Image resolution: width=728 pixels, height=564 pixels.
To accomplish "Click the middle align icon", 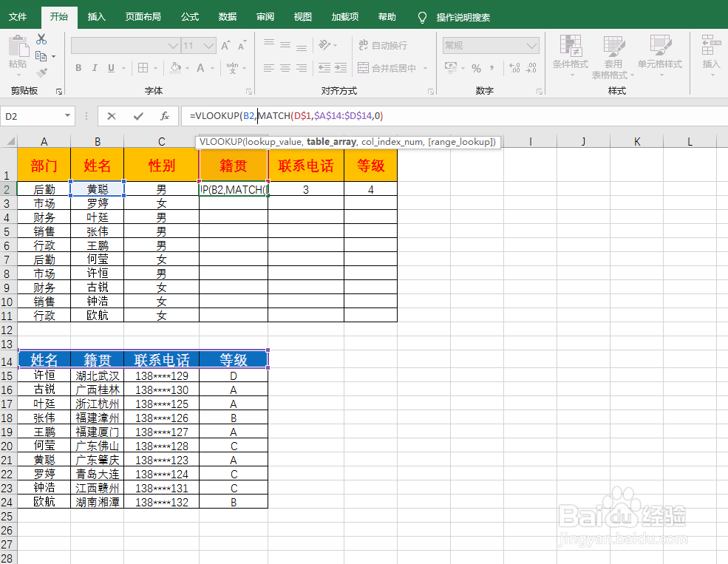I will coord(285,45).
